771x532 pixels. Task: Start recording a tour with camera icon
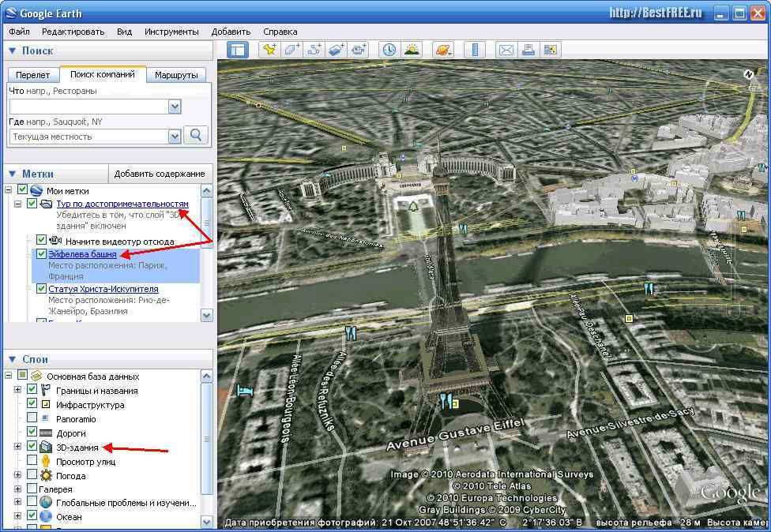(359, 50)
